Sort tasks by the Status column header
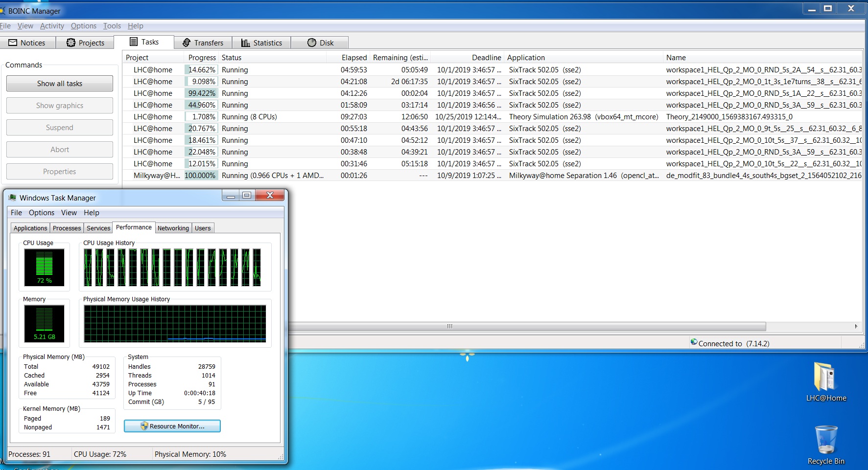 272,58
